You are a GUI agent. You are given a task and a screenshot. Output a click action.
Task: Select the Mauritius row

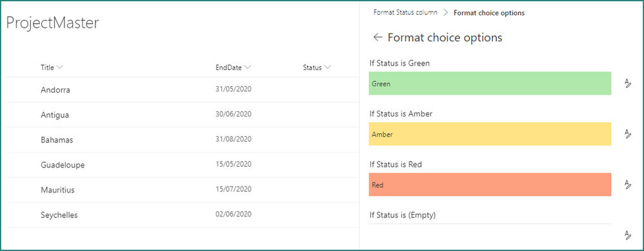coord(179,190)
